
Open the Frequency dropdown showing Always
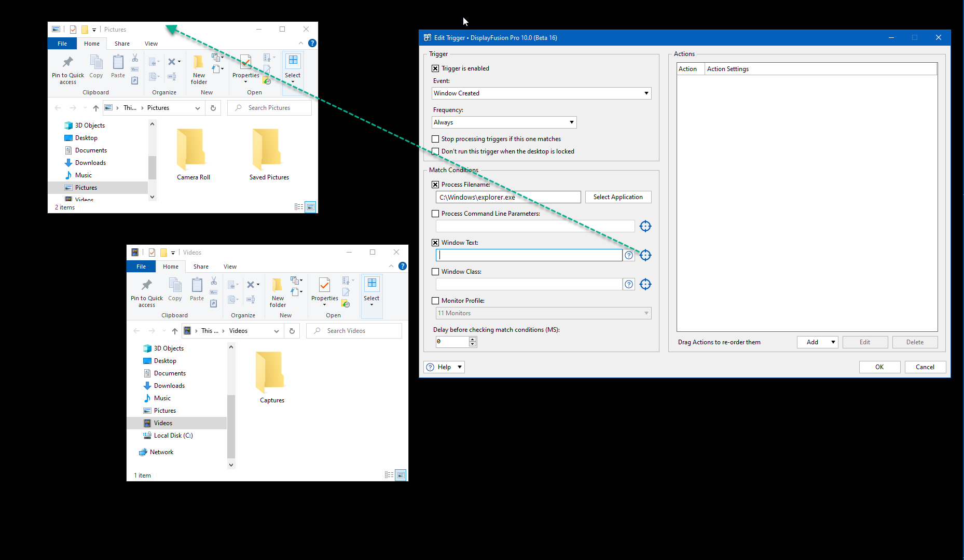(x=504, y=122)
